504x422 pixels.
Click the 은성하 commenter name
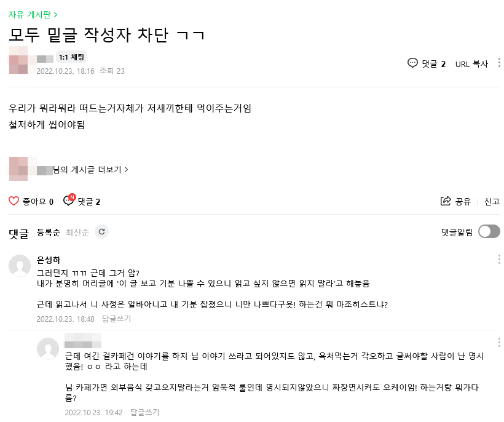(49, 260)
